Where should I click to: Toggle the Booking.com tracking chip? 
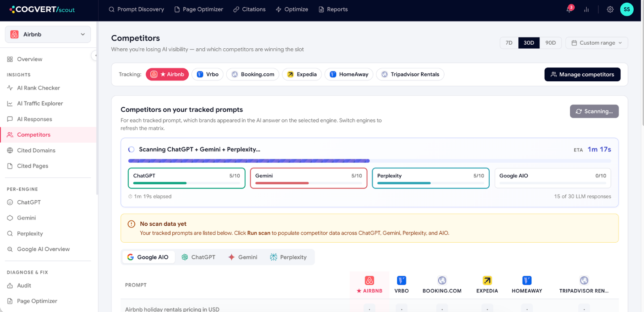(253, 74)
